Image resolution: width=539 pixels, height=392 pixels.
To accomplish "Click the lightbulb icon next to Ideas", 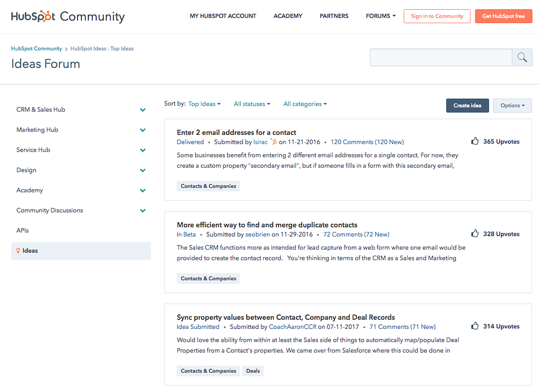I will (18, 251).
